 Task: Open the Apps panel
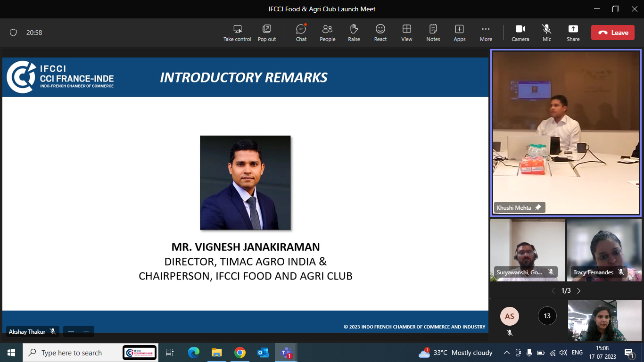point(459,33)
